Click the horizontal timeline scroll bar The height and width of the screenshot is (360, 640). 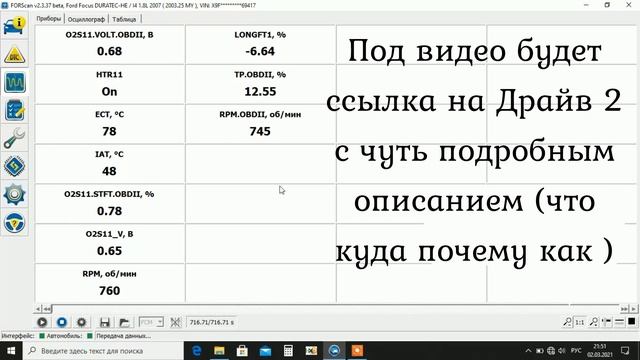(336, 309)
